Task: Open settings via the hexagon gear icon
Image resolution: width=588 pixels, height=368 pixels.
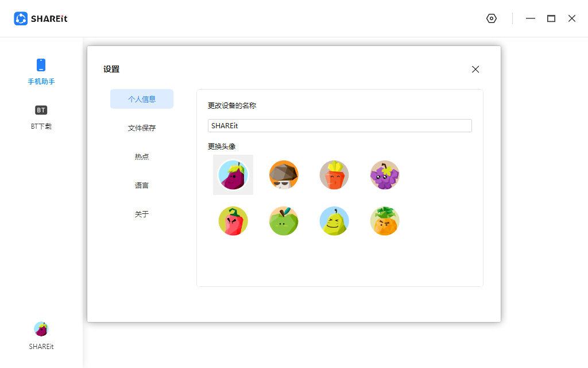Action: click(492, 18)
